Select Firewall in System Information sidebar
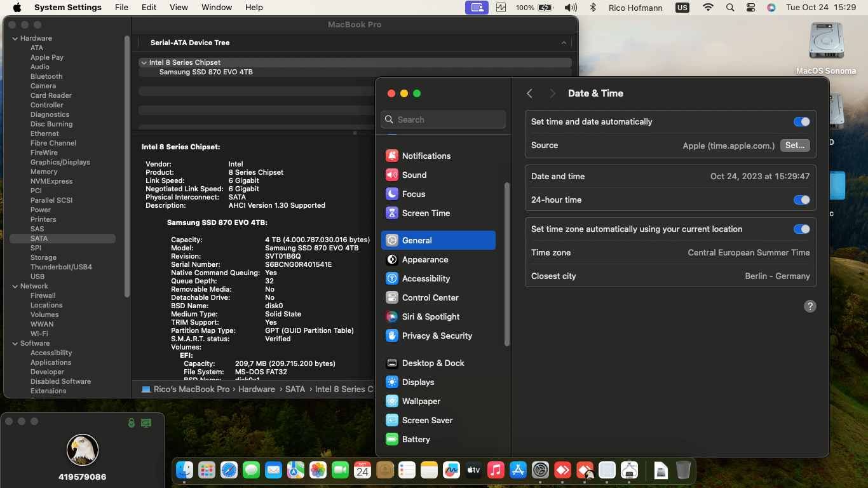The width and height of the screenshot is (868, 488). [x=43, y=295]
